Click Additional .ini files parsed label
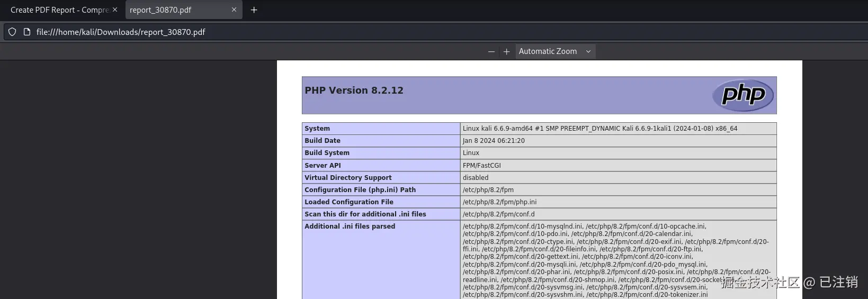868x299 pixels. 350,226
